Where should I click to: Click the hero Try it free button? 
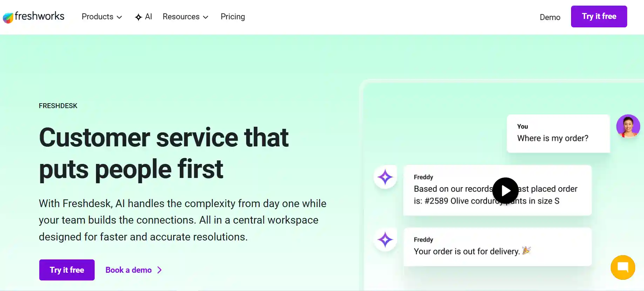pyautogui.click(x=67, y=270)
